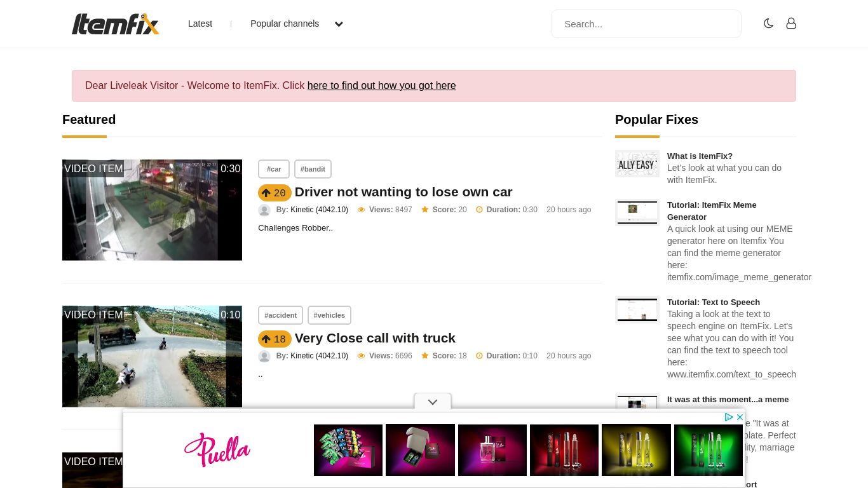Click duration clock icon on truck video

(479, 356)
